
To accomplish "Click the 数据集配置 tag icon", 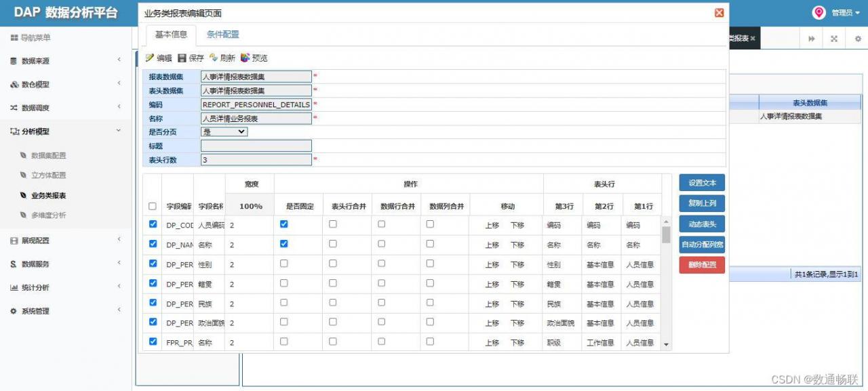I will [24, 155].
